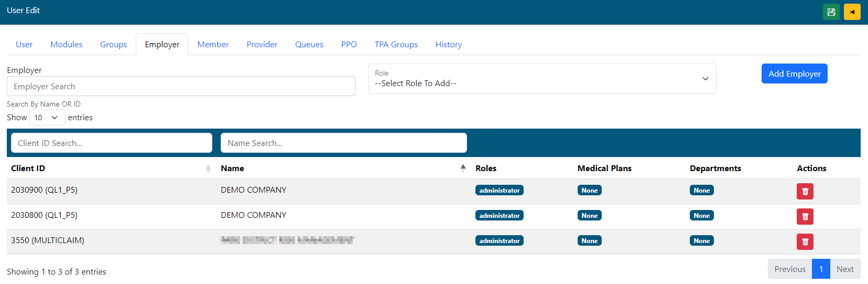Delete the 2030800 (QL1_P5) employer row
The height and width of the screenshot is (284, 868).
coord(805,217)
